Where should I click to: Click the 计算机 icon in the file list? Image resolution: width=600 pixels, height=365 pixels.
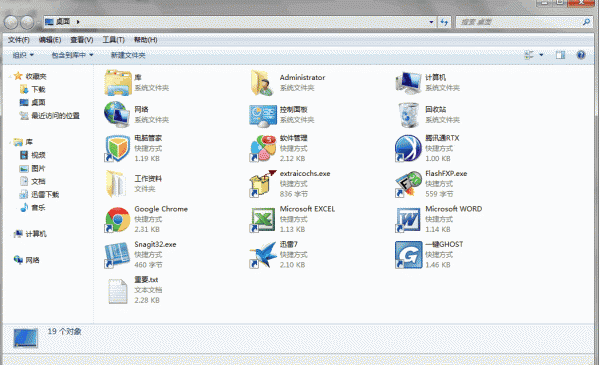(408, 83)
